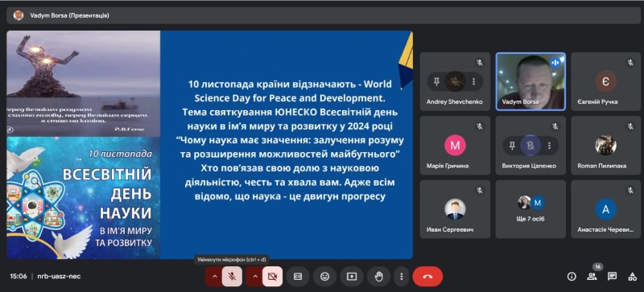Expand microphone audio settings chevron
Image resolution: width=644 pixels, height=292 pixels.
point(214,277)
